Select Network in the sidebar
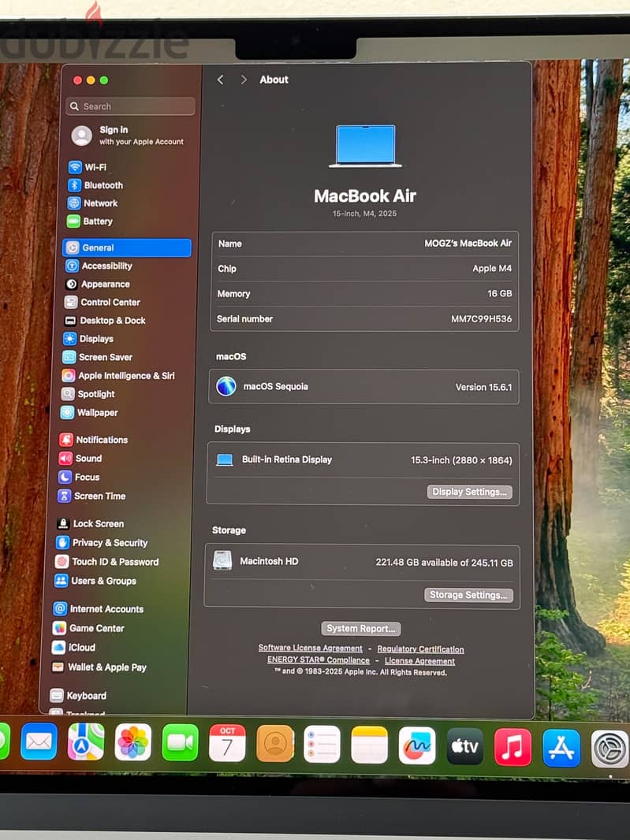 click(92, 203)
